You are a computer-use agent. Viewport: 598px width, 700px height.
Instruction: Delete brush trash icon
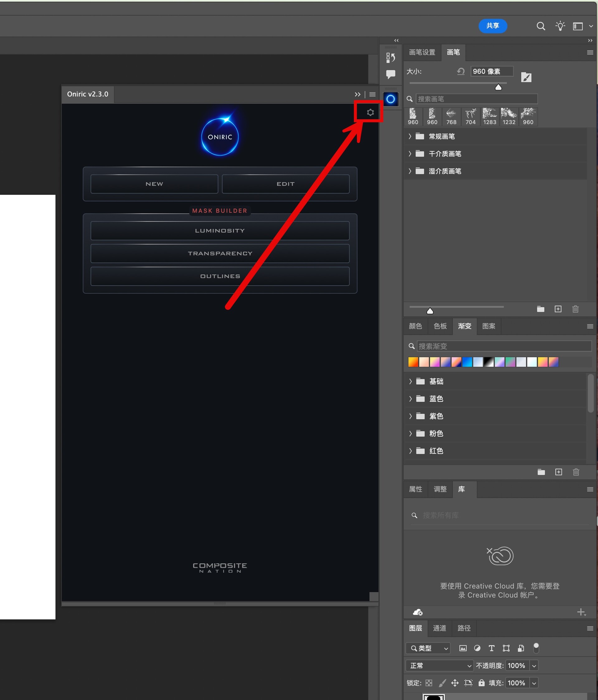coord(575,309)
